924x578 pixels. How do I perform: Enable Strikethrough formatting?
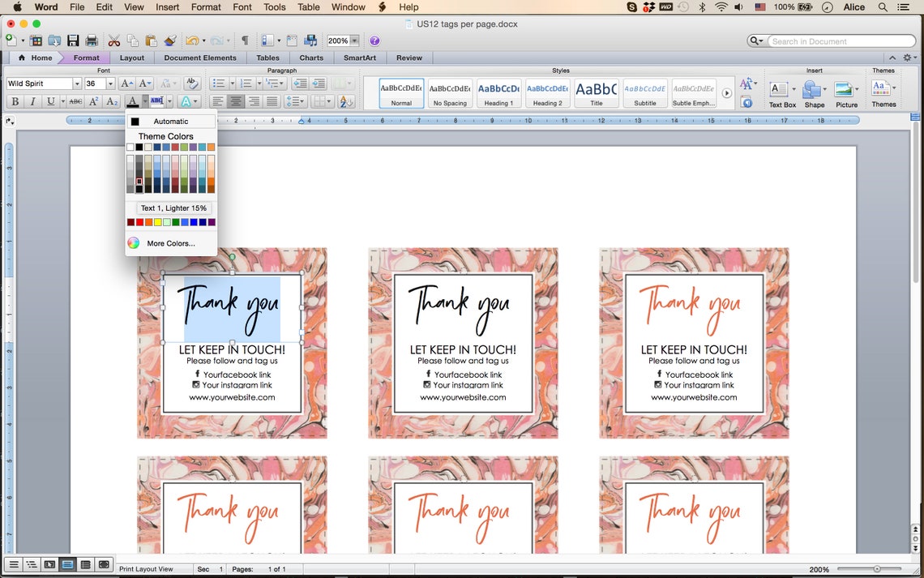(75, 101)
